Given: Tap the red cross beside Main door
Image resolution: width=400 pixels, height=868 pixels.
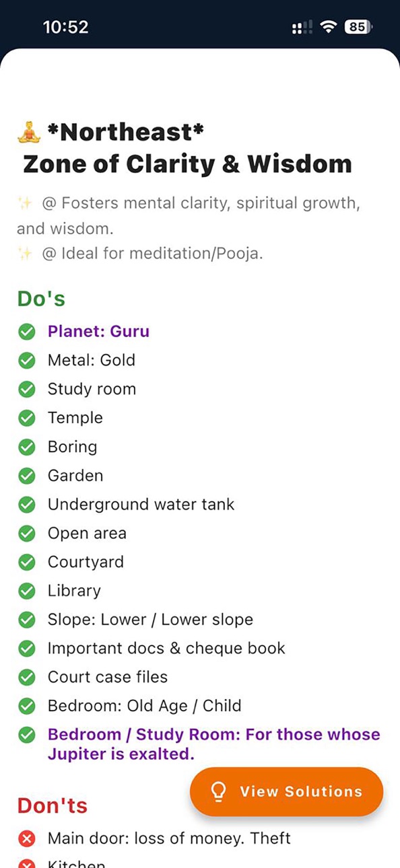Looking at the screenshot, I should [x=27, y=838].
